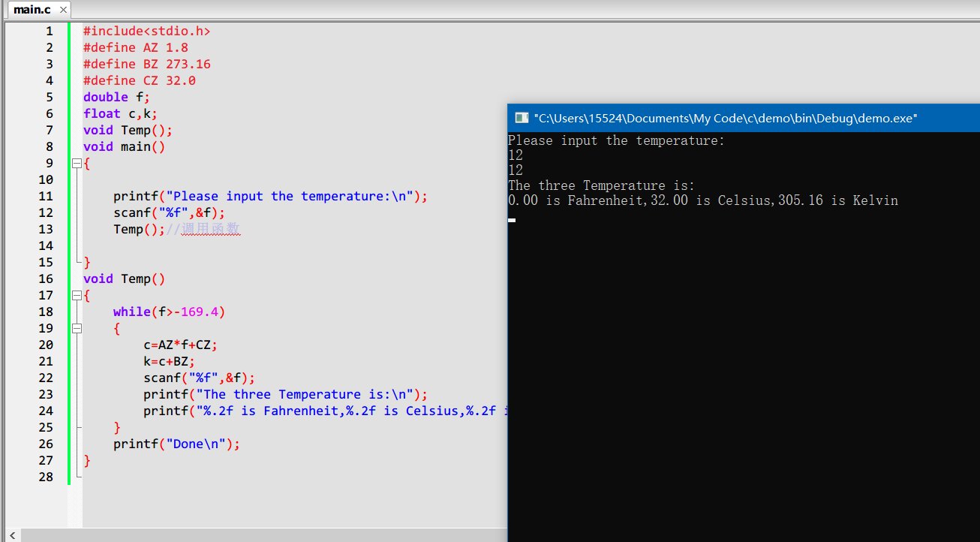Click the printf("Done\n") statement
Screen dimensions: 980x542
point(176,444)
